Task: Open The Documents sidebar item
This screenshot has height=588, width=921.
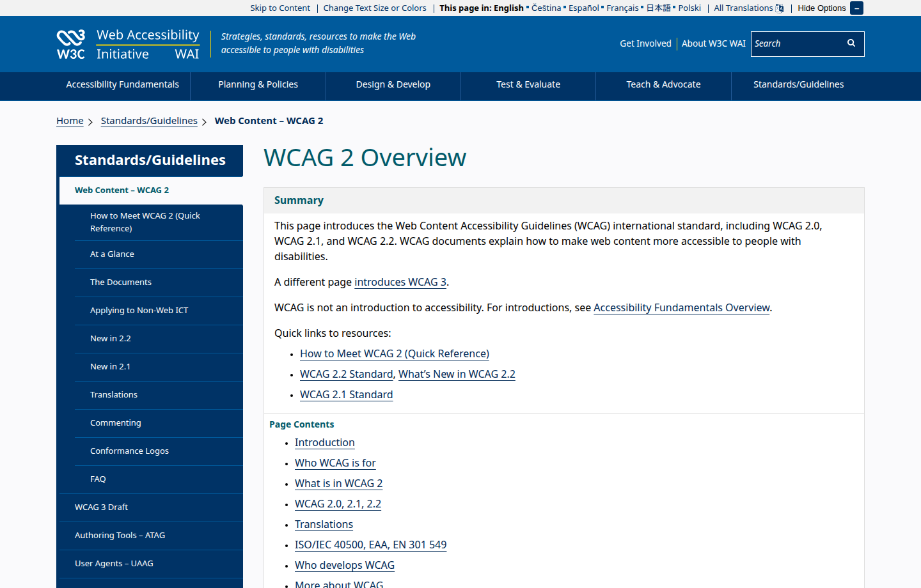Action: (x=159, y=282)
